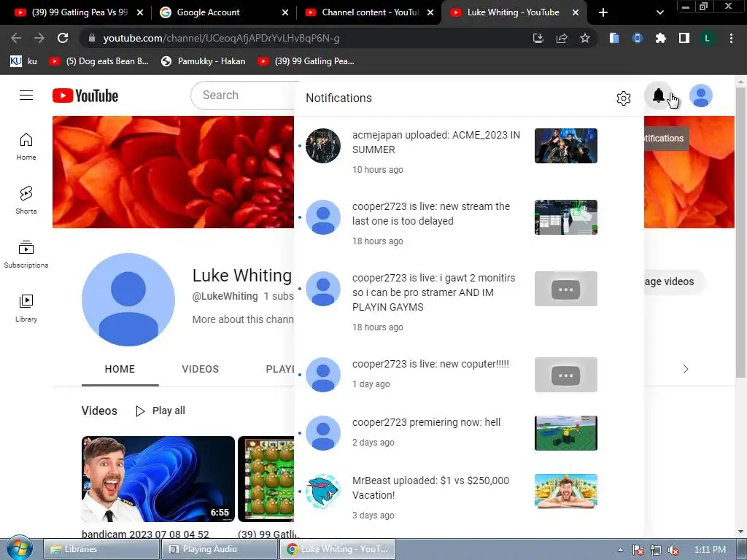Click MrBeast channel avatar
The height and width of the screenshot is (560, 747).
click(323, 491)
